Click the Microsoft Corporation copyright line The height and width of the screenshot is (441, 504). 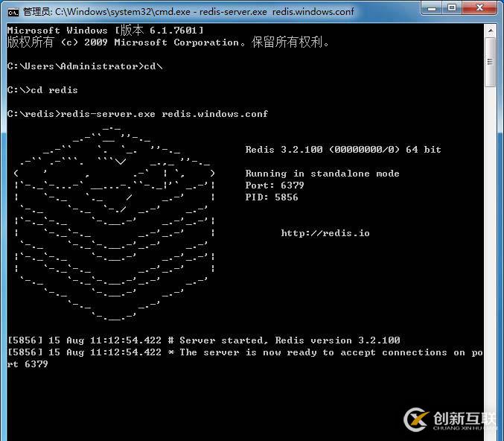click(x=168, y=42)
